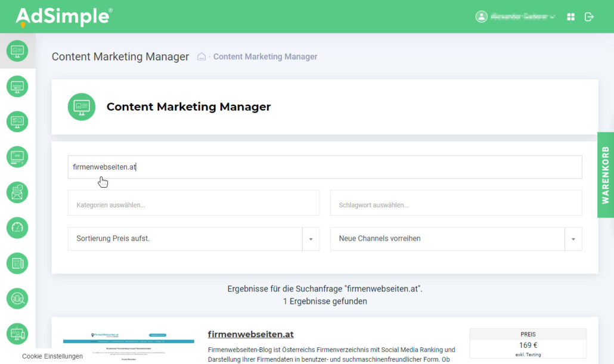The height and width of the screenshot is (364, 614).
Task: Open the speedometer dashboard icon in sidebar
Action: (x=17, y=228)
